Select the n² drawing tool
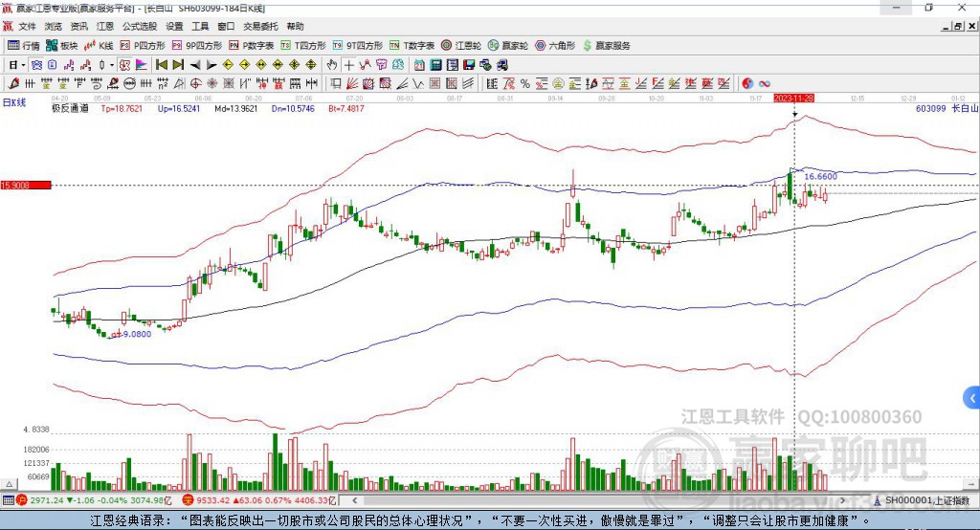This screenshot has height=530, width=980. (162, 83)
